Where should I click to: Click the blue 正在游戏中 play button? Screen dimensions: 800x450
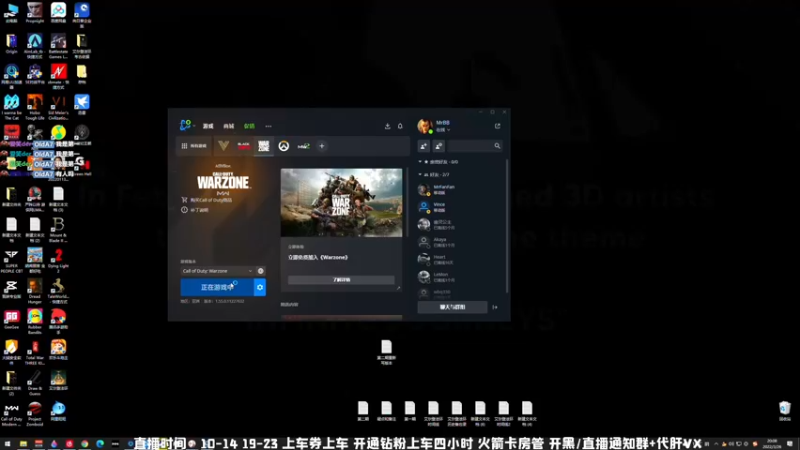[217, 287]
